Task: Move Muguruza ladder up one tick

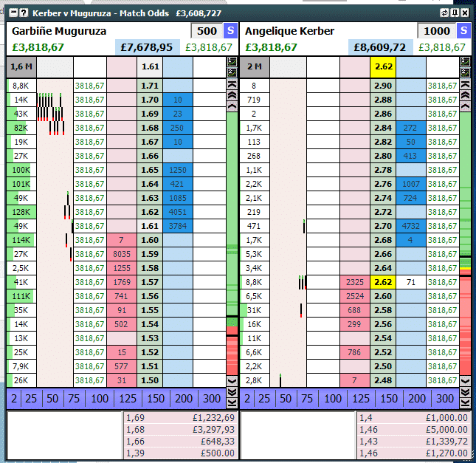Action: click(232, 106)
